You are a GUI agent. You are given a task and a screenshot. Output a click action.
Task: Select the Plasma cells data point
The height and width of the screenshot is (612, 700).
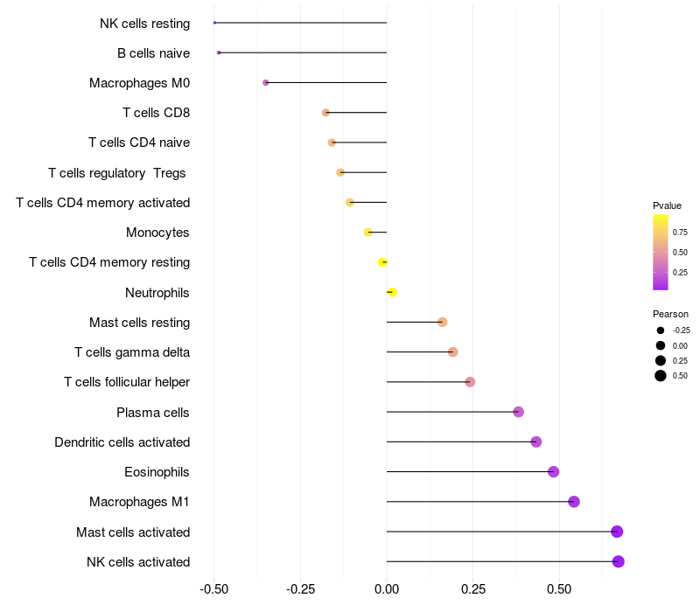click(518, 412)
